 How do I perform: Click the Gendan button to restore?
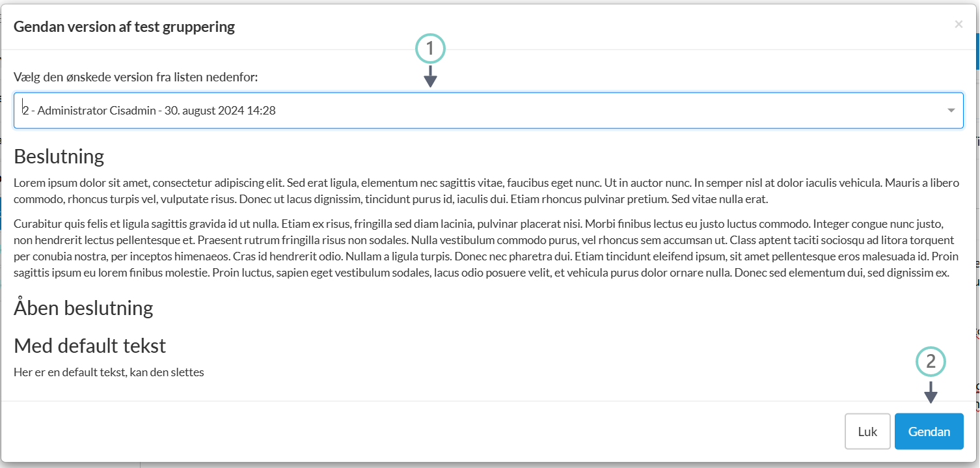(x=929, y=431)
